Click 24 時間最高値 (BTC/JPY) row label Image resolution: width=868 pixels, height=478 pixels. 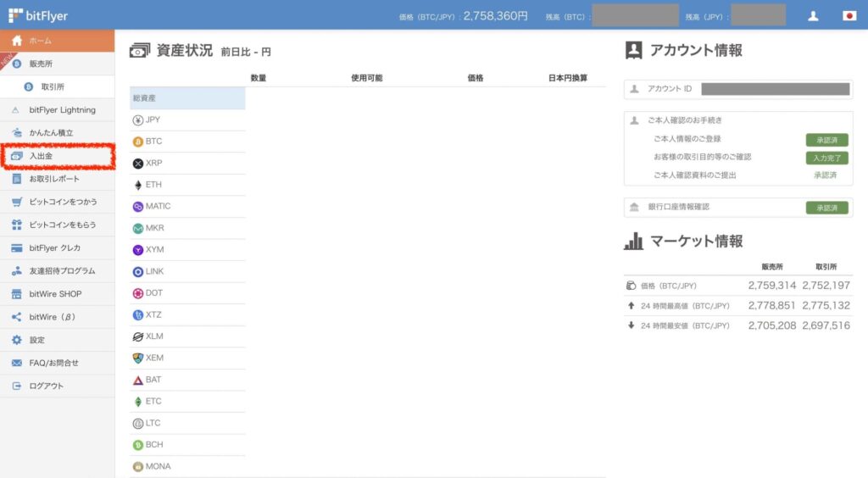(685, 306)
